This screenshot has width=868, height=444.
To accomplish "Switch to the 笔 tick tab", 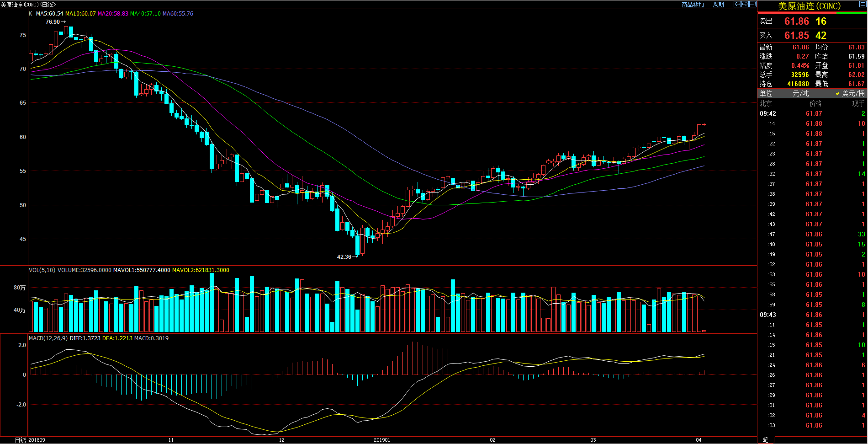I will pyautogui.click(x=765, y=439).
